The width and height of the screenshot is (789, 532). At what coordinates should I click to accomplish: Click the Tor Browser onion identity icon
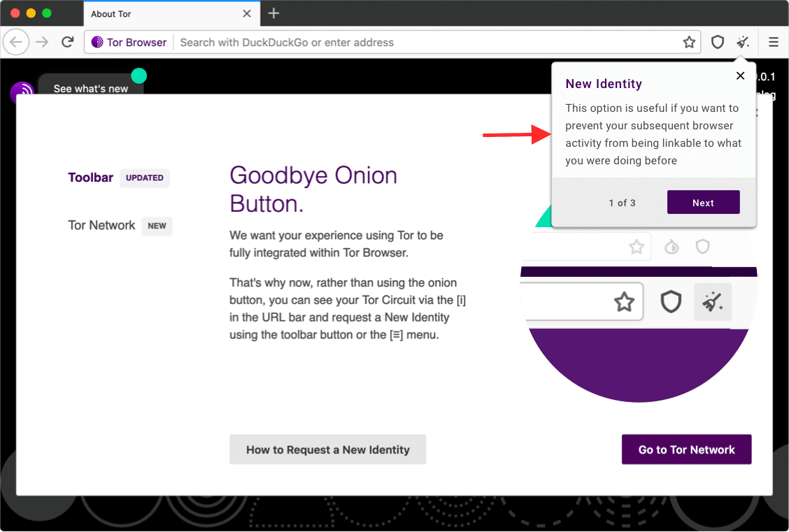pos(97,42)
